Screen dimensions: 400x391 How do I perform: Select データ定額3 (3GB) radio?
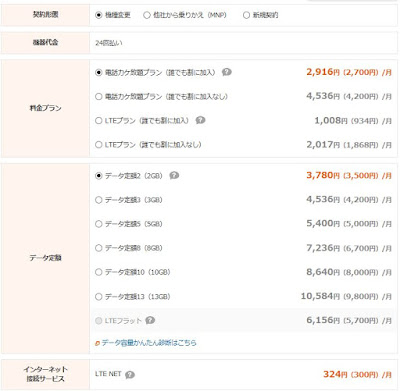tap(98, 200)
